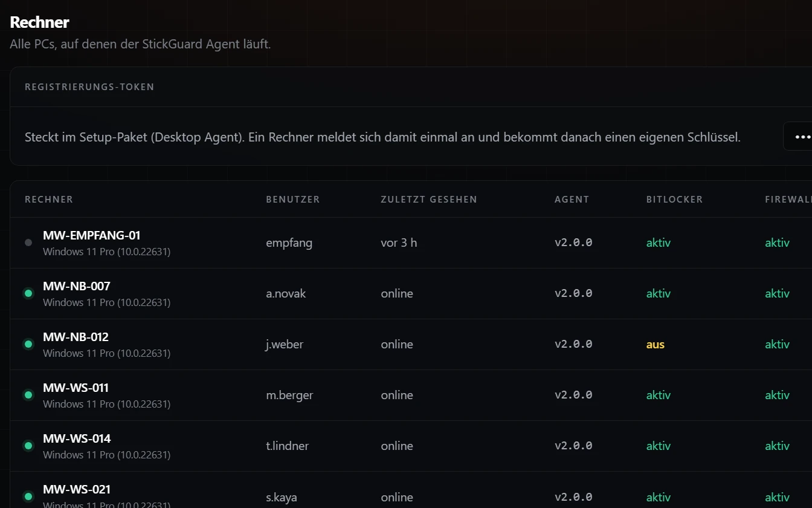
Task: Click the green status dot for MW-WS-021
Action: (x=28, y=497)
